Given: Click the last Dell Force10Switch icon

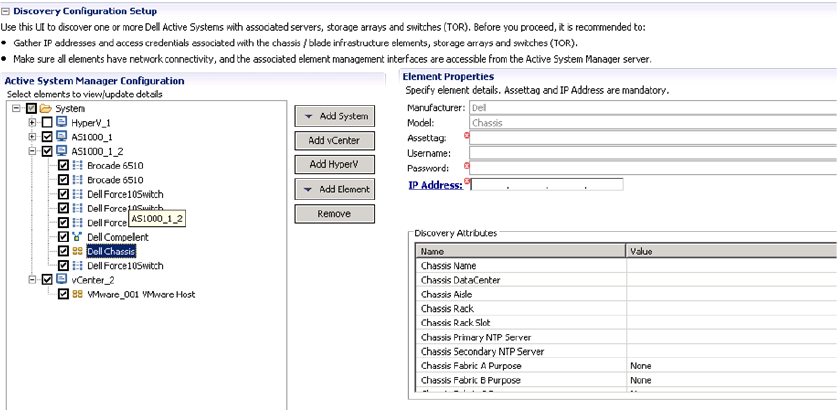Looking at the screenshot, I should click(77, 266).
